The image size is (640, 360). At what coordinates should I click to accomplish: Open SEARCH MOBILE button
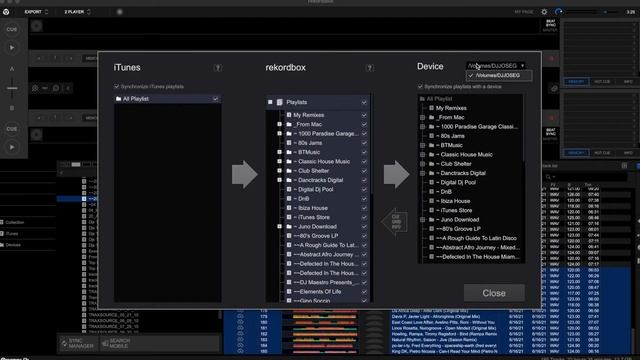tap(116, 343)
